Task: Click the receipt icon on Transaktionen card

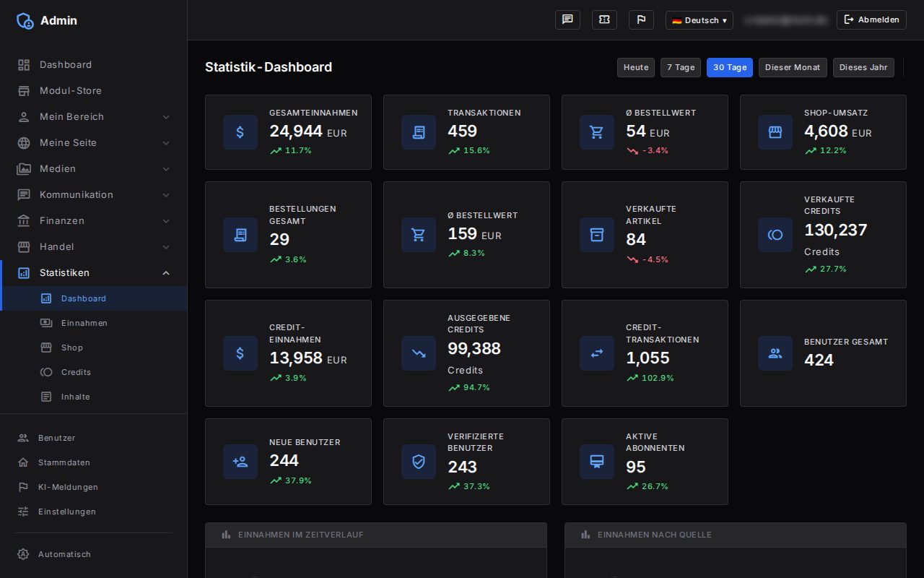Action: click(x=419, y=132)
